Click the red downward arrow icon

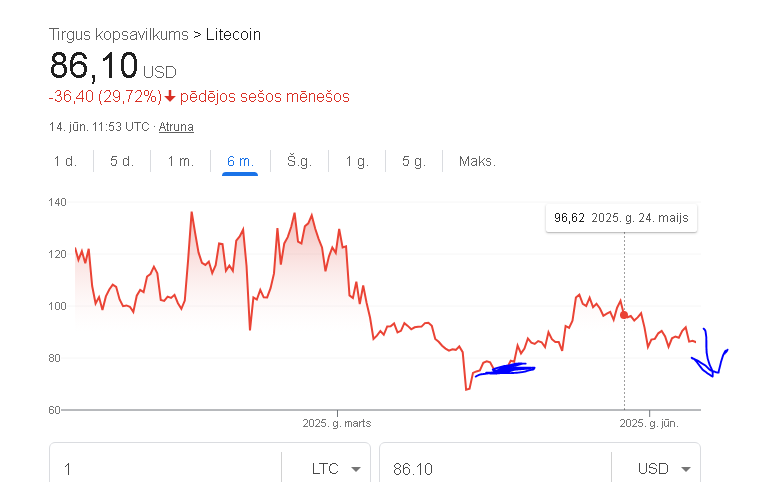(x=170, y=97)
